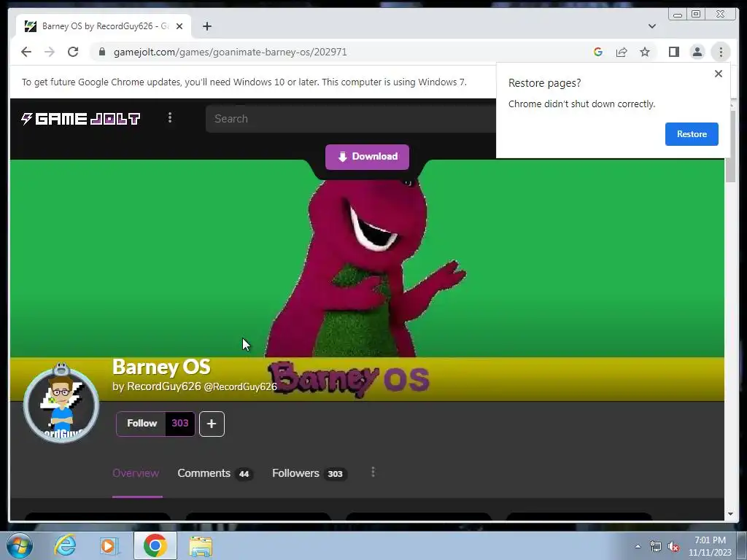Show hidden tray icons arrow
This screenshot has height=560, width=747.
638,546
